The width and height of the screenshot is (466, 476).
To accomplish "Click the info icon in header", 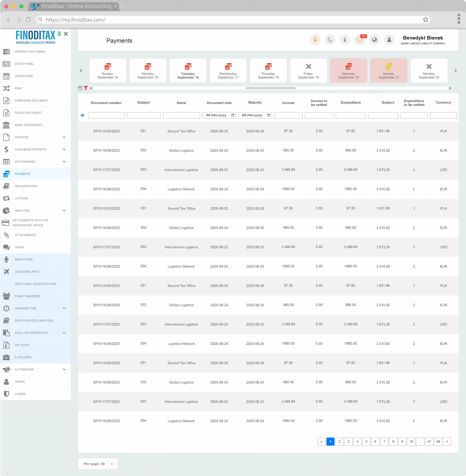I will (x=345, y=40).
